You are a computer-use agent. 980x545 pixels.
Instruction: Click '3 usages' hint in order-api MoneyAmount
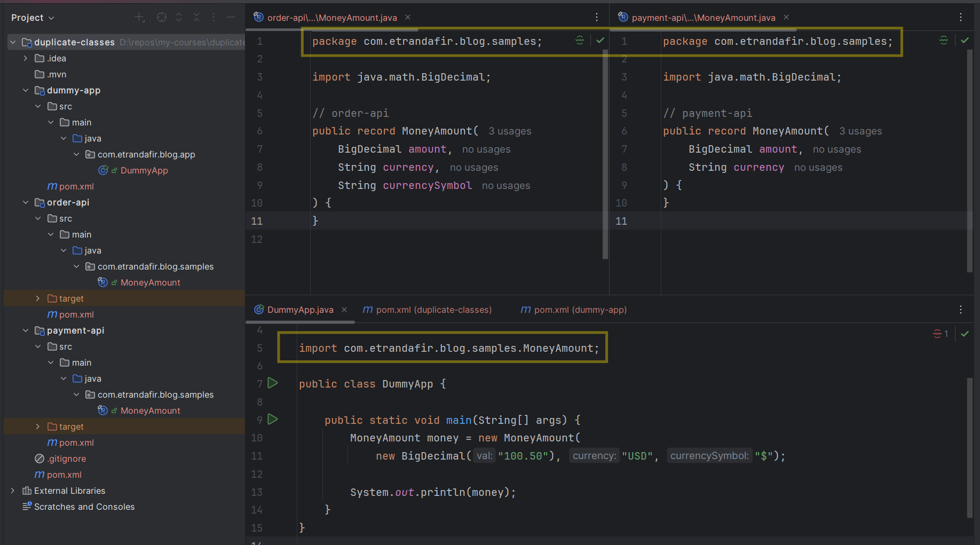[x=510, y=131]
